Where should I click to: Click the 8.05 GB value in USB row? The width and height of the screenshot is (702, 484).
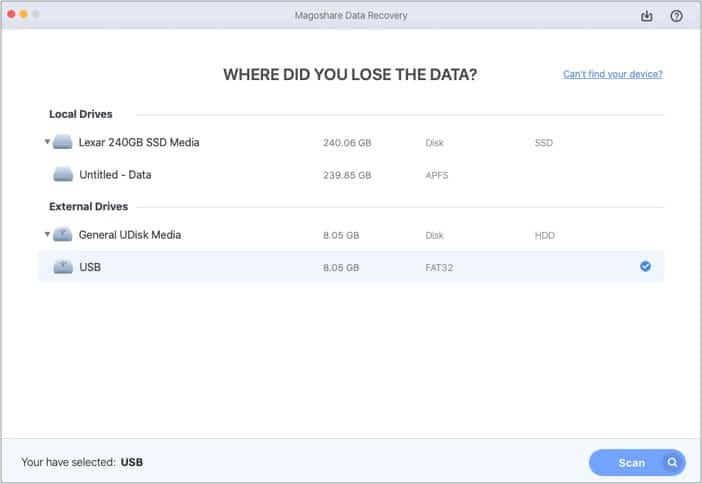tap(341, 268)
